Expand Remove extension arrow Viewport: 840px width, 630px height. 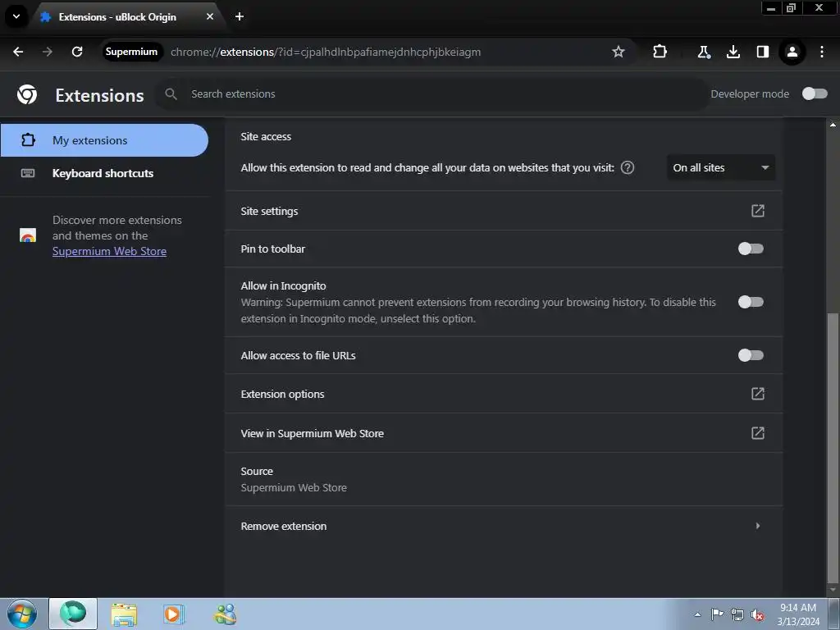click(x=757, y=526)
